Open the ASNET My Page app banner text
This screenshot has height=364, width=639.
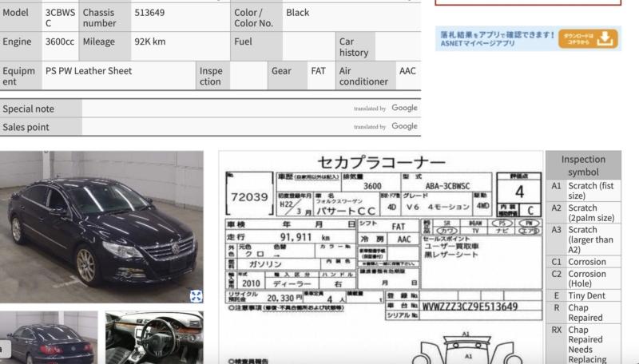pyautogui.click(x=495, y=38)
